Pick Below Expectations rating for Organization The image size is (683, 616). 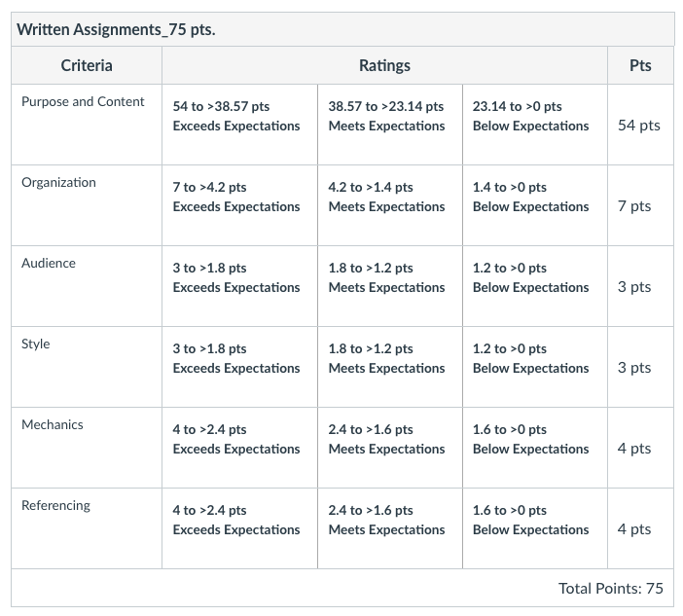coord(535,205)
